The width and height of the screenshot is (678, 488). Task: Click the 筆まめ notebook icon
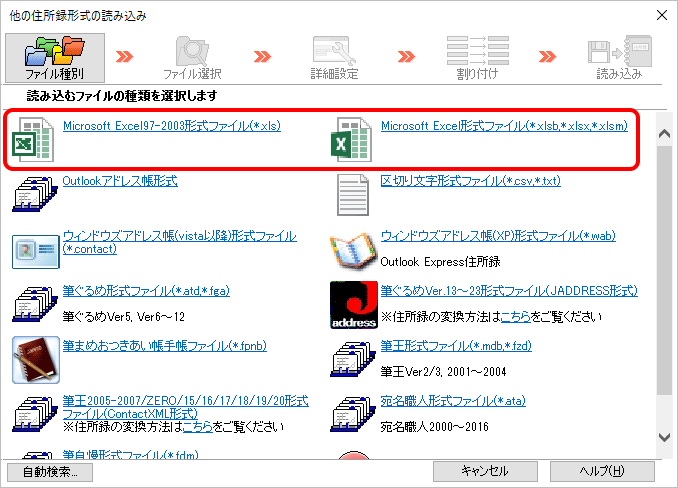(x=35, y=360)
